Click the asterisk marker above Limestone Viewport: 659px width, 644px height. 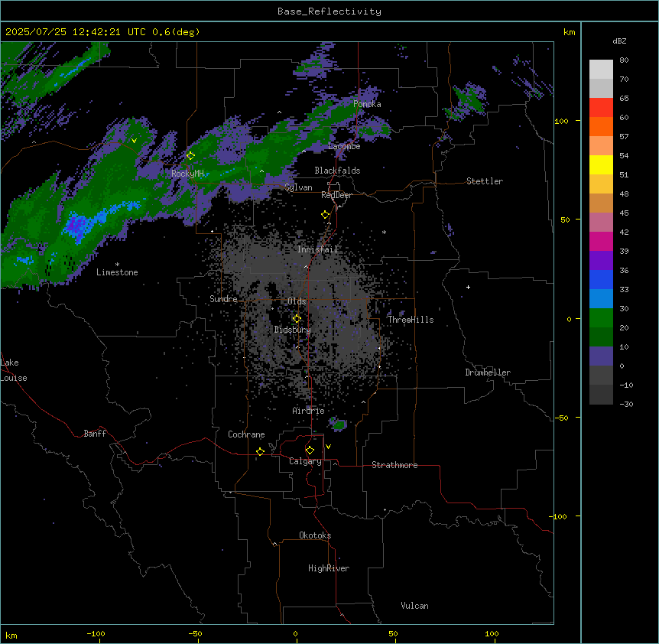pos(117,265)
